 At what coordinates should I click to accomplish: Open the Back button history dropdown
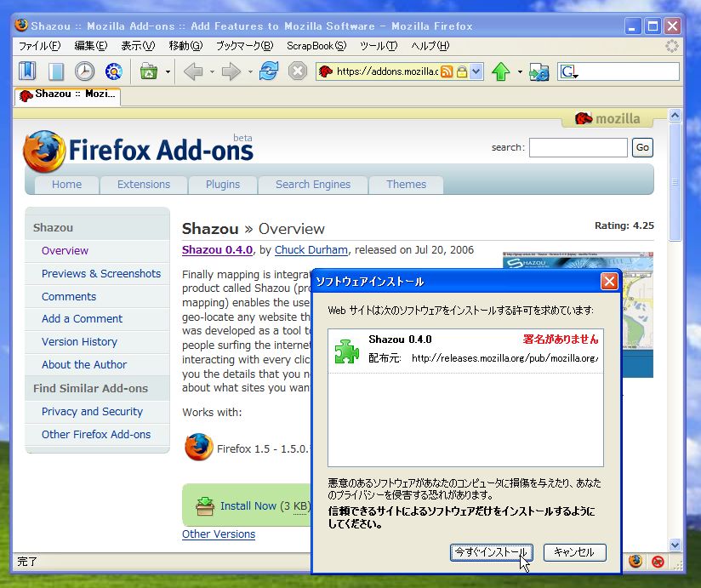coord(212,71)
